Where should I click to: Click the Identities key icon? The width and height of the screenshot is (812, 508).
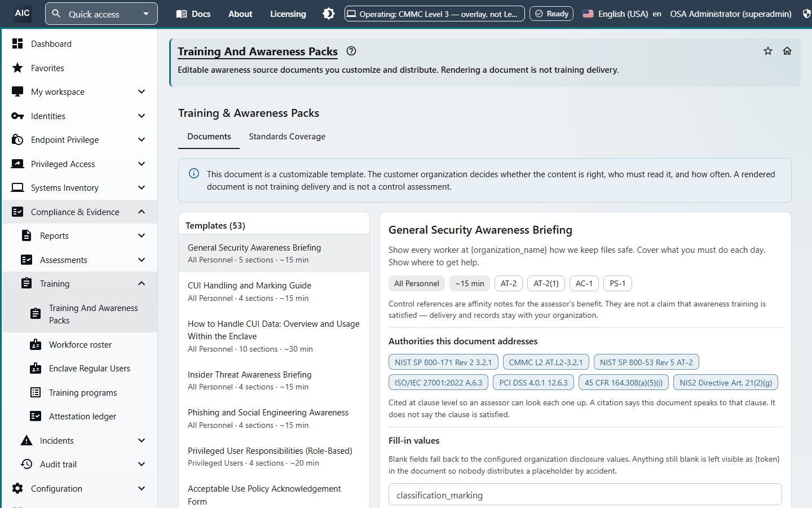pyautogui.click(x=17, y=116)
